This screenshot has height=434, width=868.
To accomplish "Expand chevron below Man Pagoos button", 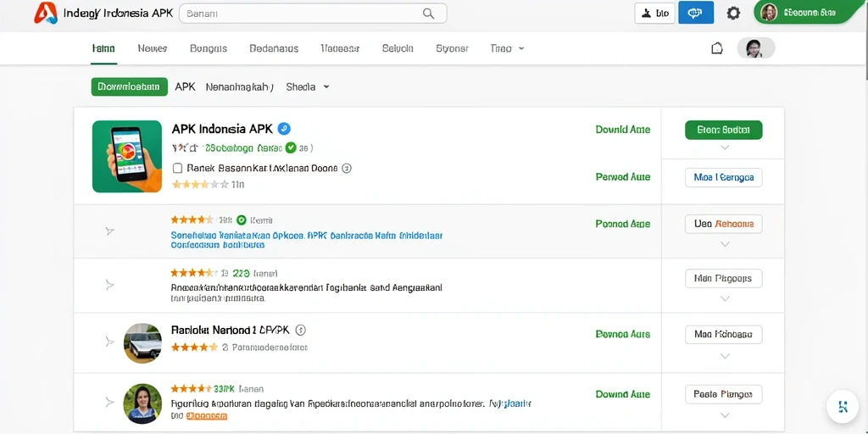I will coord(725,299).
